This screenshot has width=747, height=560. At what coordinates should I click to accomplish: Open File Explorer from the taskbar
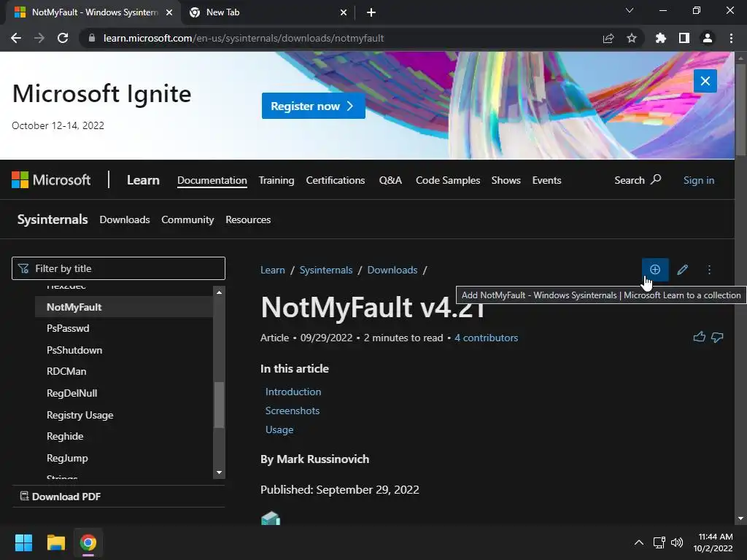coord(55,542)
